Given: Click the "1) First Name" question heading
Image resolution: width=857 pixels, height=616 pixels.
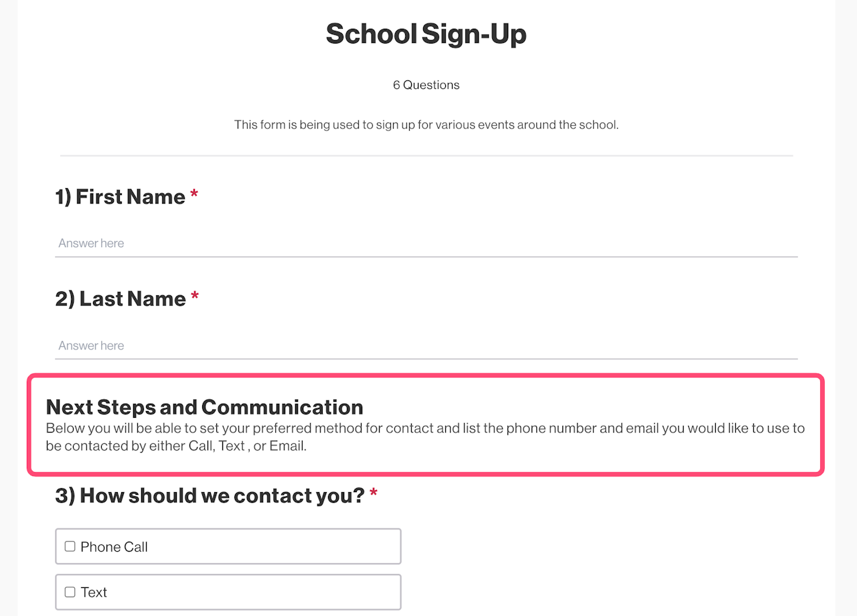Looking at the screenshot, I should coord(120,197).
